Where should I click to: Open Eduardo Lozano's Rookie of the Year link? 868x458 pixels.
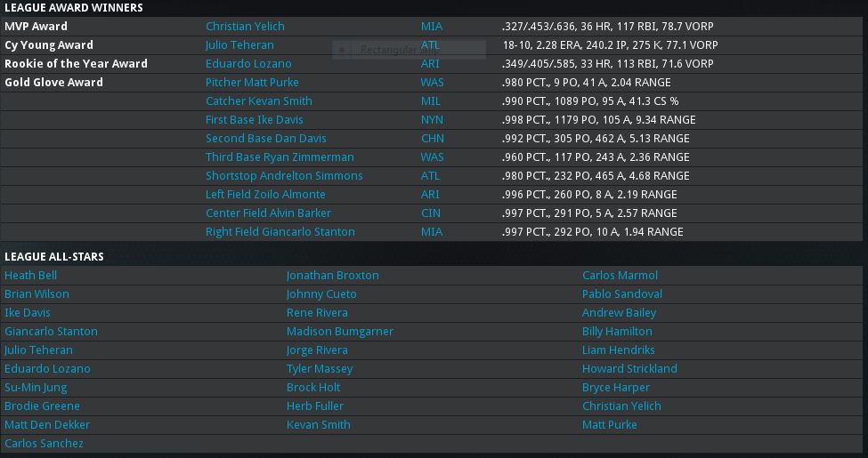[248, 64]
